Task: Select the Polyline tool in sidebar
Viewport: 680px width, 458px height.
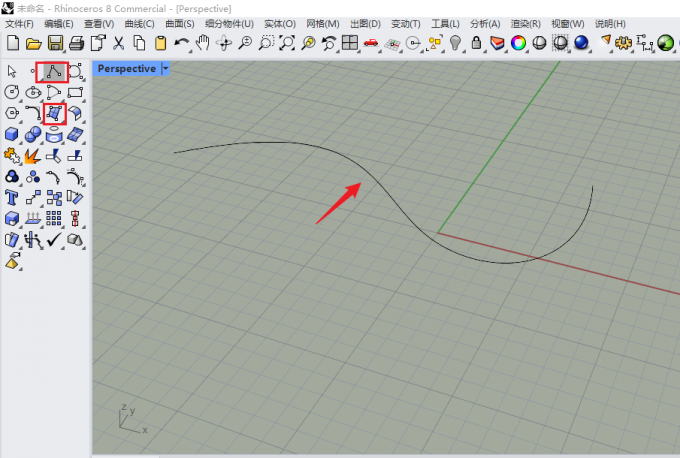Action: coord(54,72)
